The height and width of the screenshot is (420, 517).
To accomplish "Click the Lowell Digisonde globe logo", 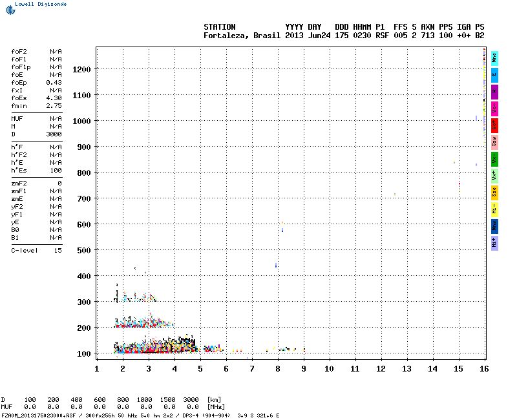I will pos(10,10).
